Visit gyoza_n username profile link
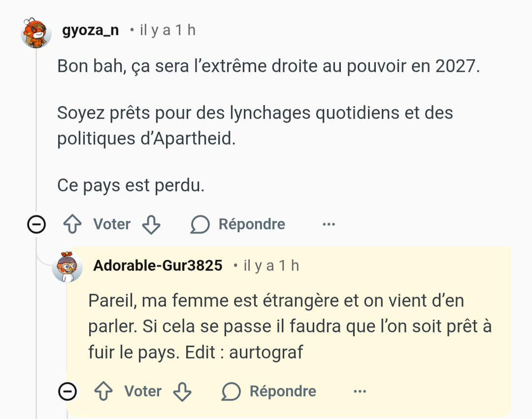This screenshot has width=532, height=419. point(91,31)
